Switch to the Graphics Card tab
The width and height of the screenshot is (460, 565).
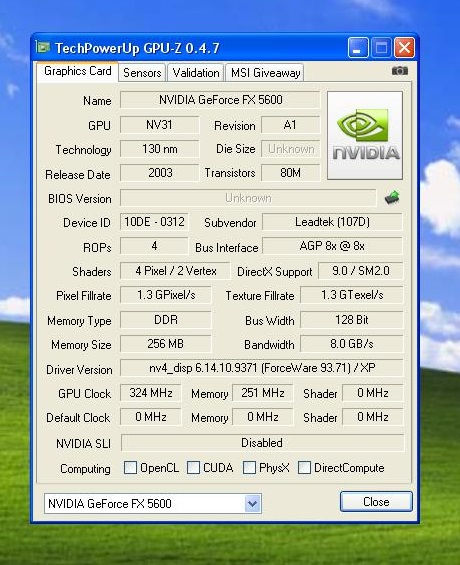77,71
